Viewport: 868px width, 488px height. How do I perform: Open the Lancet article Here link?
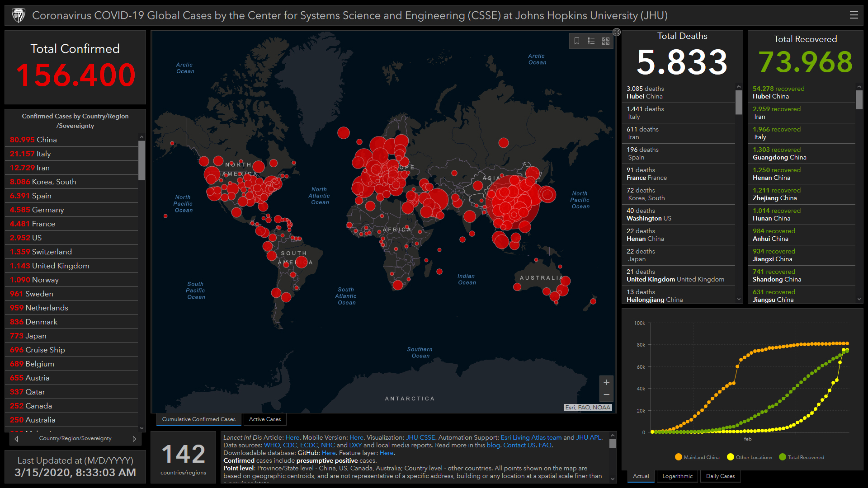(292, 437)
